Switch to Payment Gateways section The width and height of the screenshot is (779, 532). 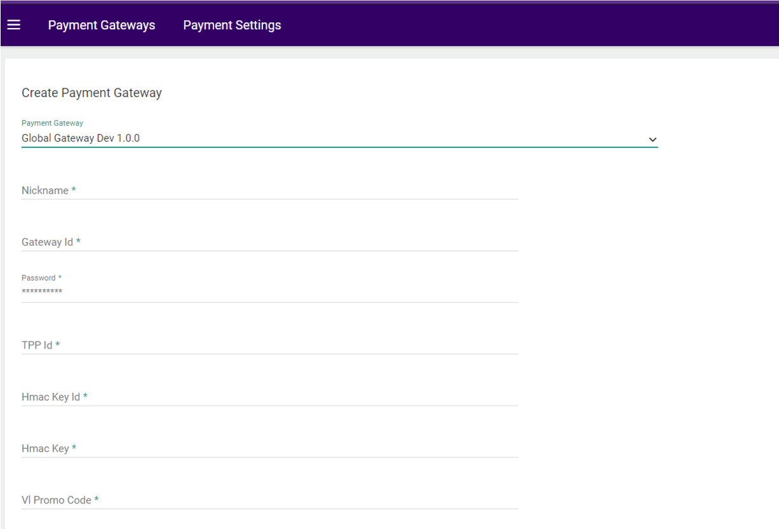point(102,25)
